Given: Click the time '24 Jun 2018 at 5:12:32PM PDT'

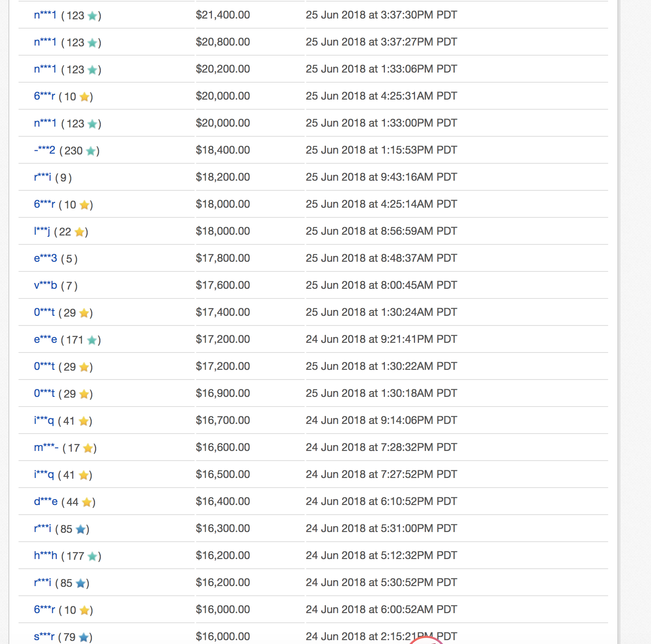Looking at the screenshot, I should tap(381, 556).
